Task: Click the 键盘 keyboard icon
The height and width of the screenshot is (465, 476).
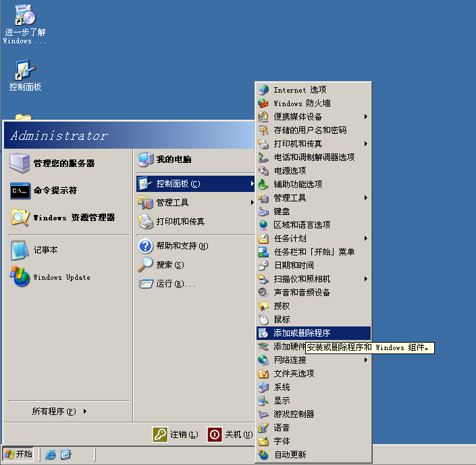Action: [263, 212]
